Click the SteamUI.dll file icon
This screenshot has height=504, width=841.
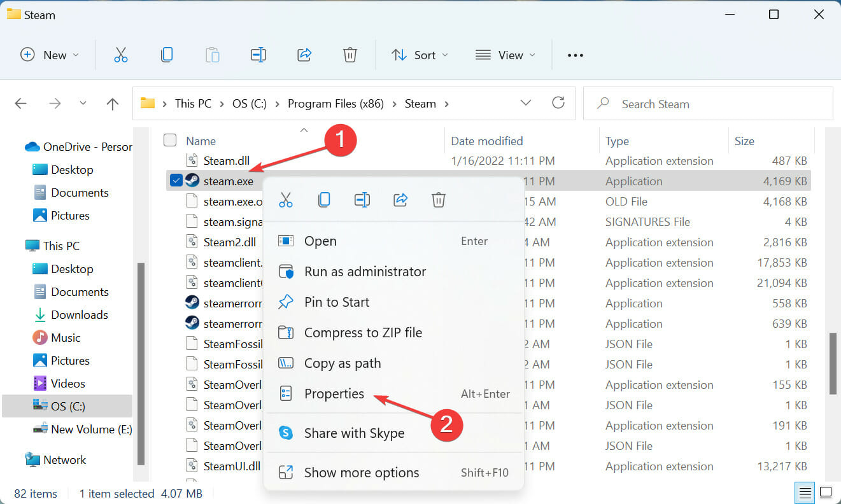(x=192, y=466)
